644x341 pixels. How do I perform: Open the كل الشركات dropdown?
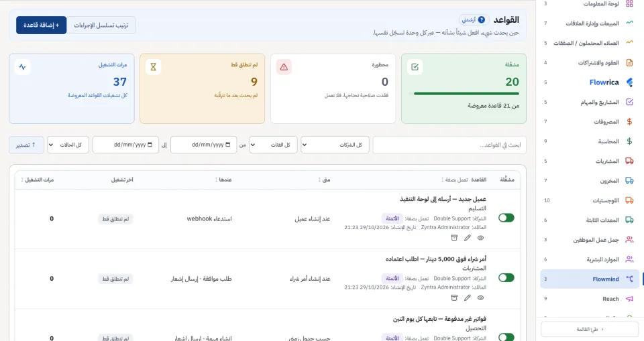pyautogui.click(x=335, y=145)
